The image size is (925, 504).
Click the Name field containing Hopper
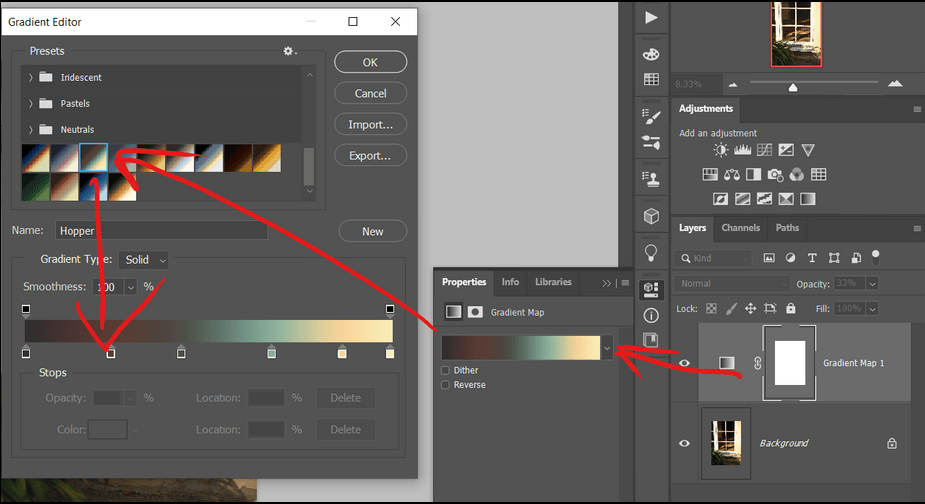(x=161, y=231)
